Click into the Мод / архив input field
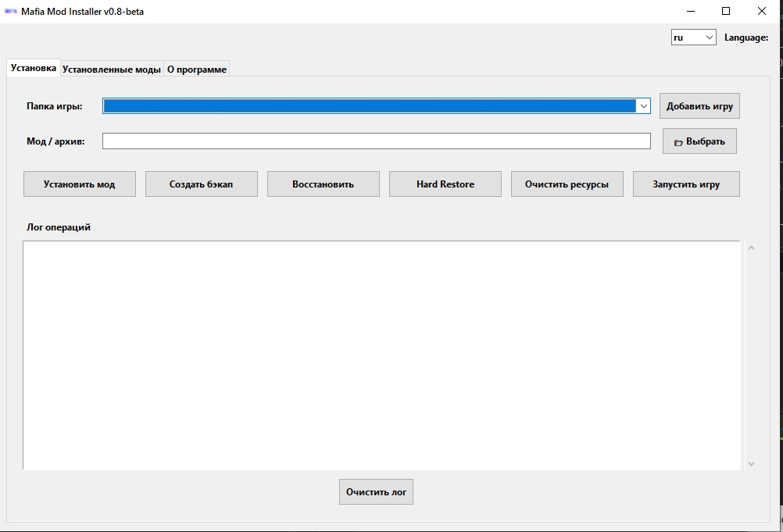The width and height of the screenshot is (783, 532). pyautogui.click(x=376, y=141)
